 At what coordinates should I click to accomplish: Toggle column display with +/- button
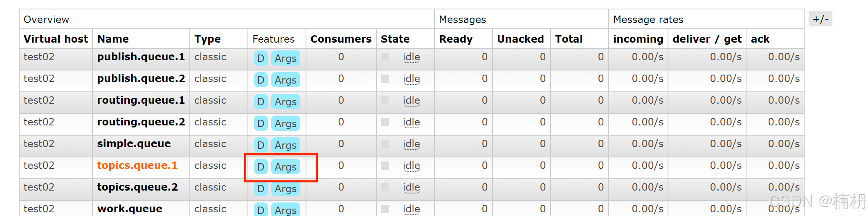click(x=820, y=19)
